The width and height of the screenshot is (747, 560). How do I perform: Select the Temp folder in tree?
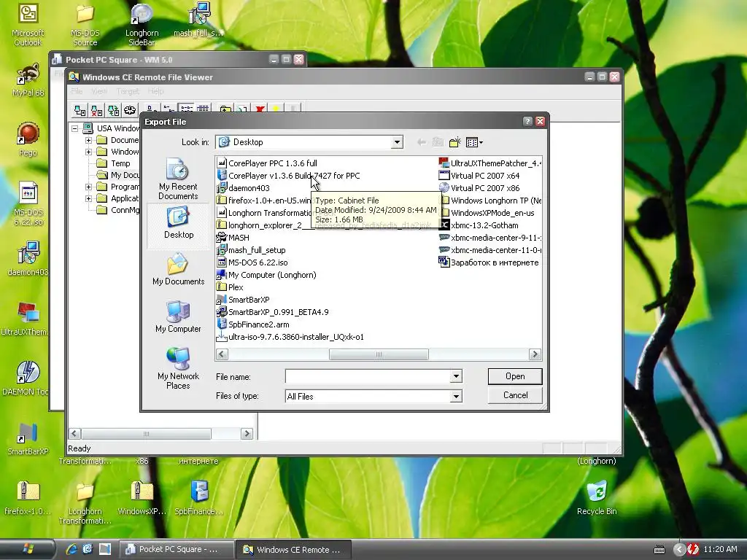click(x=120, y=163)
